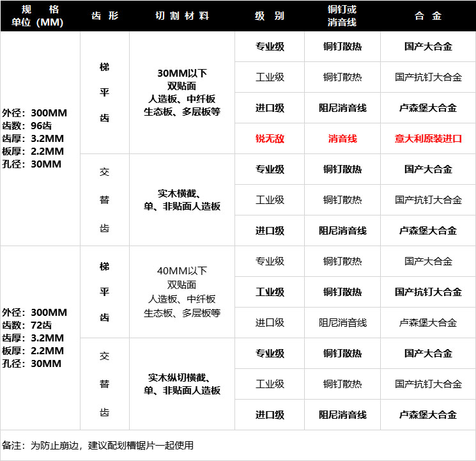476x461 pixels.
Task: Select the "30MM以下" material text
Action: click(182, 74)
